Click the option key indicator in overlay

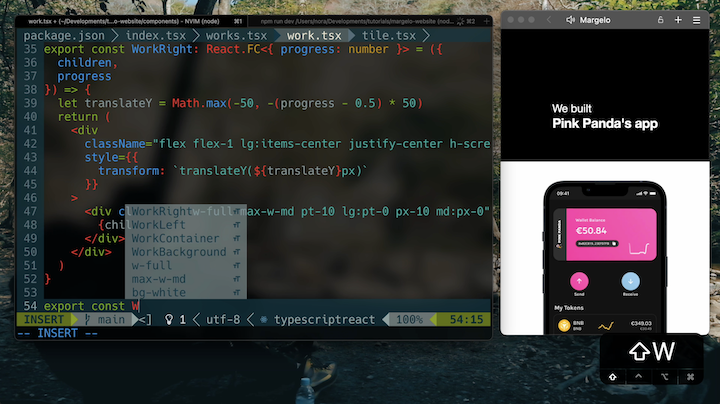coord(664,377)
